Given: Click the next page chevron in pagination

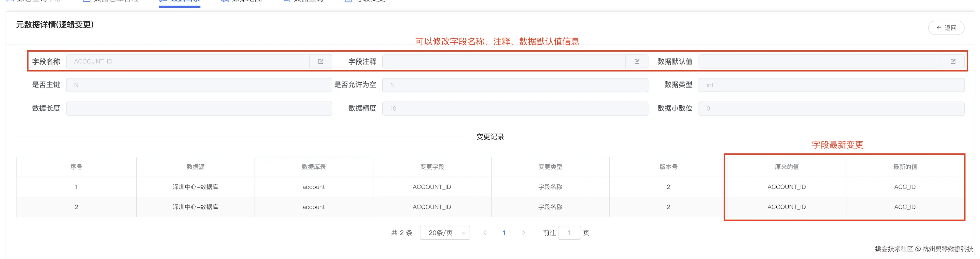Looking at the screenshot, I should [524, 232].
